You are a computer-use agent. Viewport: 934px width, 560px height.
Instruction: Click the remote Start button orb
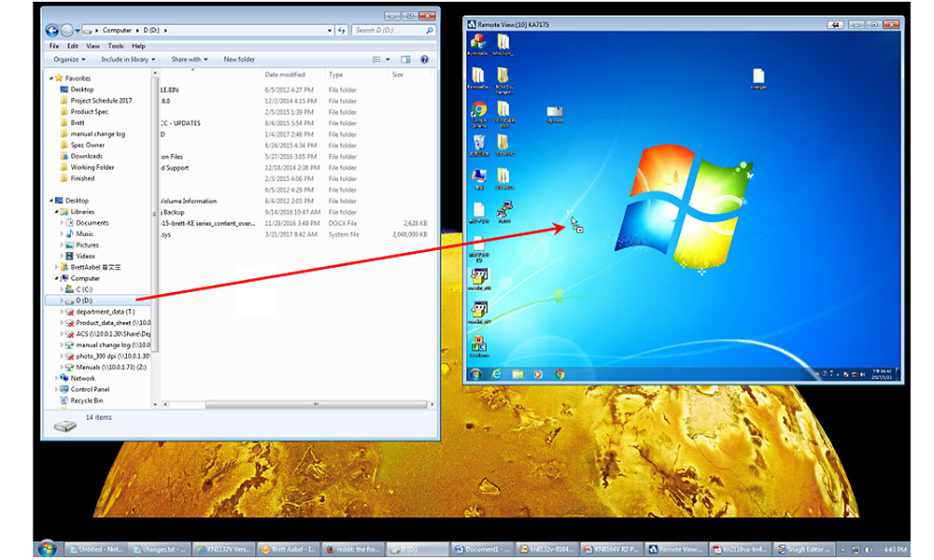475,373
